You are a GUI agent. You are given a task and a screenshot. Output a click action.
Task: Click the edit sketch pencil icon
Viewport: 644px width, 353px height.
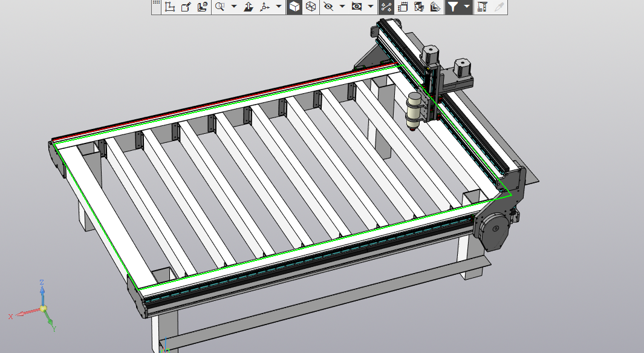(x=186, y=7)
